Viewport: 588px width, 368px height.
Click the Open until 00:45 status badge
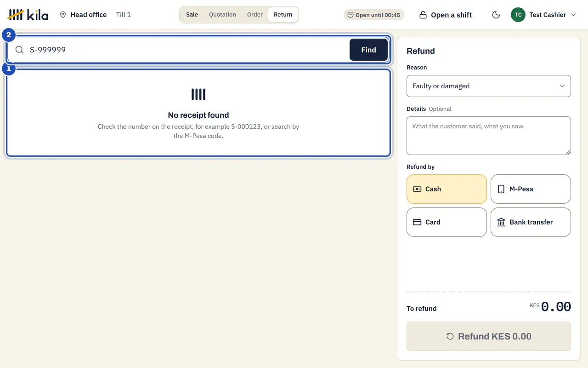click(374, 15)
